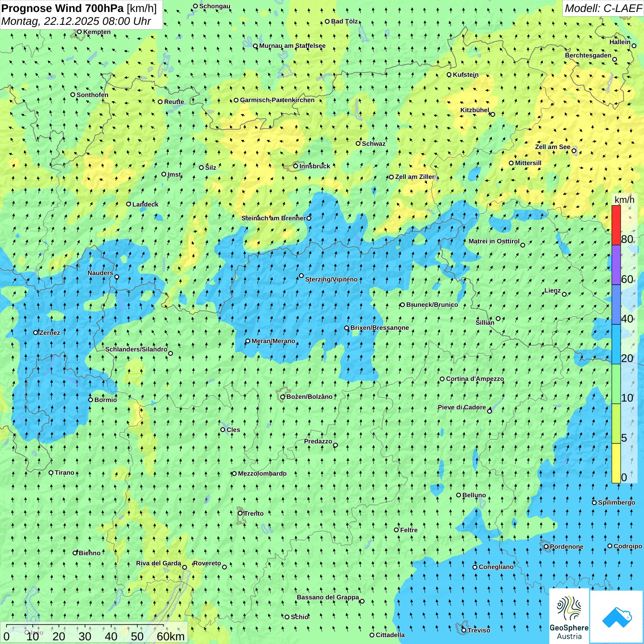644x644 pixels.
Task: Click the 'Matrei in Osttirol' label
Action: click(x=494, y=241)
